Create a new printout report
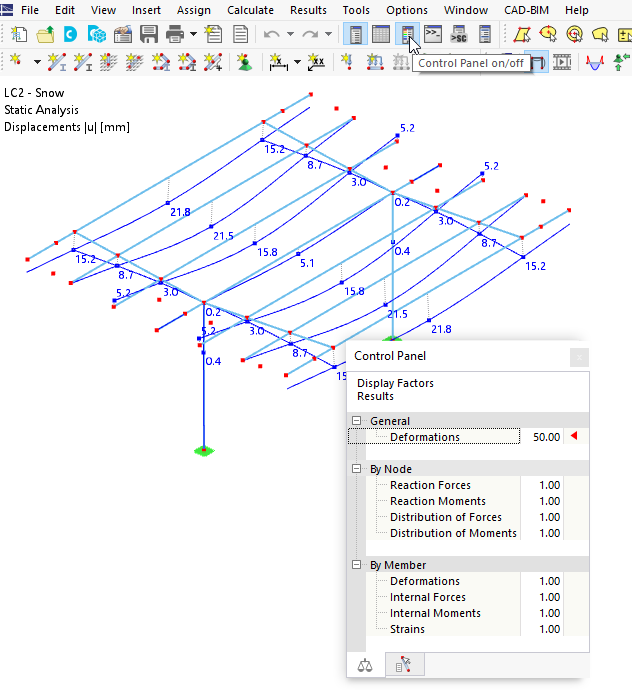This screenshot has width=632, height=690. 213,34
